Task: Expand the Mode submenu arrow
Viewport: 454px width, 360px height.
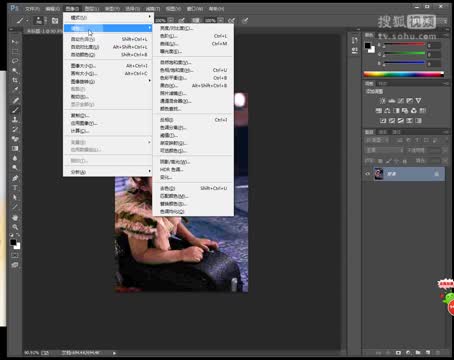Action: point(149,17)
